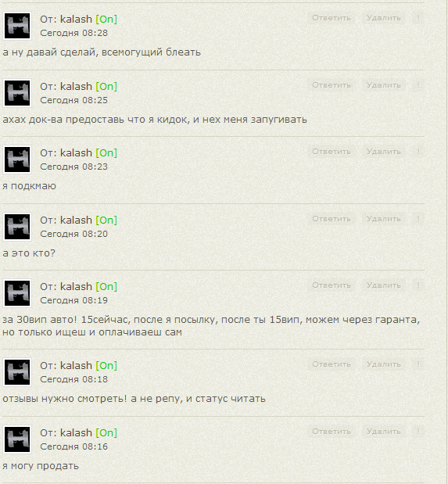
Task: Open kalash username link on the 08:16 message
Action: [76, 432]
